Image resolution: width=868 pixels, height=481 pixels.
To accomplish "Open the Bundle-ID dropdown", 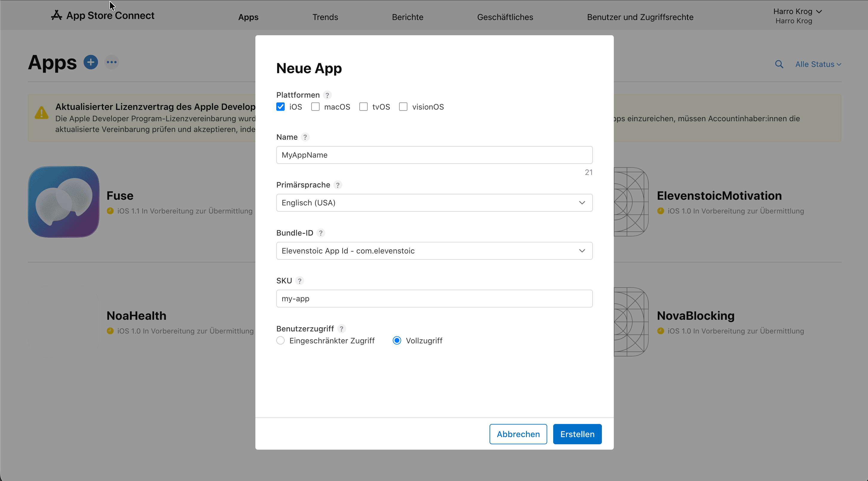I will tap(434, 251).
